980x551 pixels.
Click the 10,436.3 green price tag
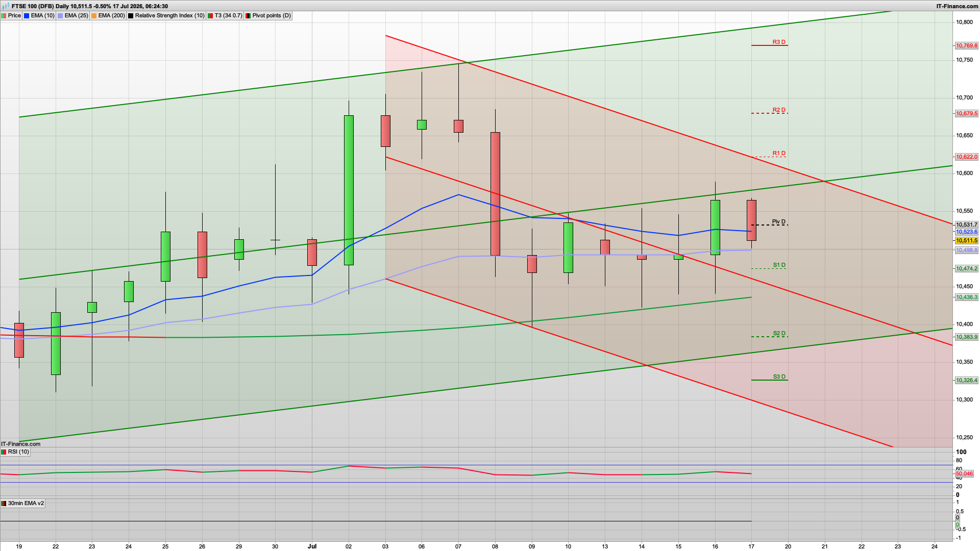[967, 297]
